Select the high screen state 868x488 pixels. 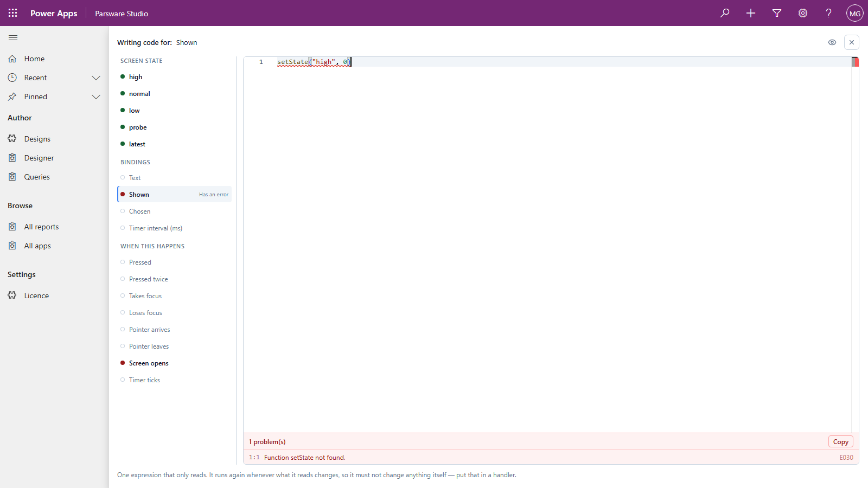click(174, 77)
